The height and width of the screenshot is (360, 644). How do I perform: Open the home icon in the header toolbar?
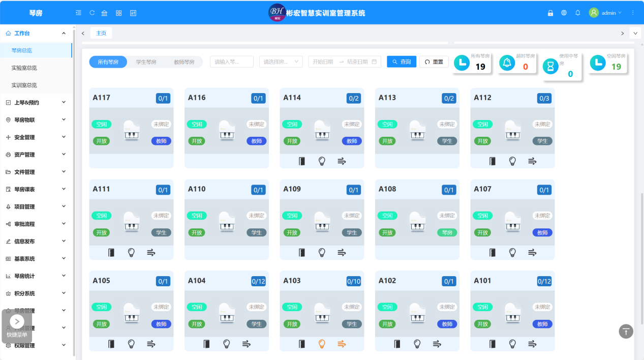click(104, 13)
